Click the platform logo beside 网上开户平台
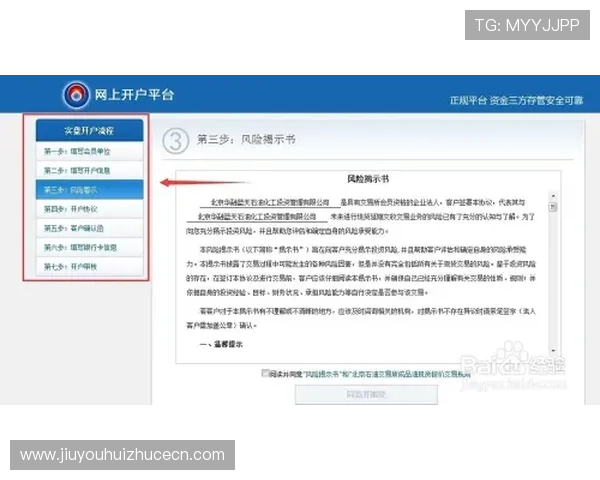Viewport: 600px width, 480px height. (76, 95)
